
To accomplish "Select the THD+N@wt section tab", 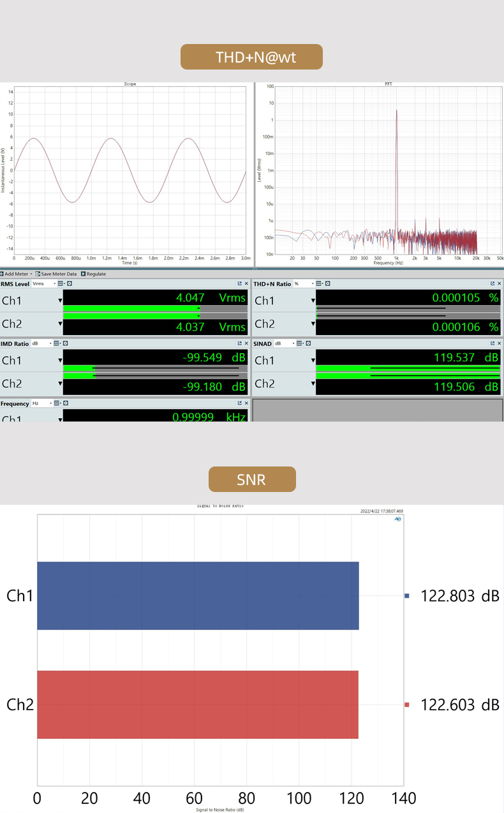I will (x=251, y=57).
